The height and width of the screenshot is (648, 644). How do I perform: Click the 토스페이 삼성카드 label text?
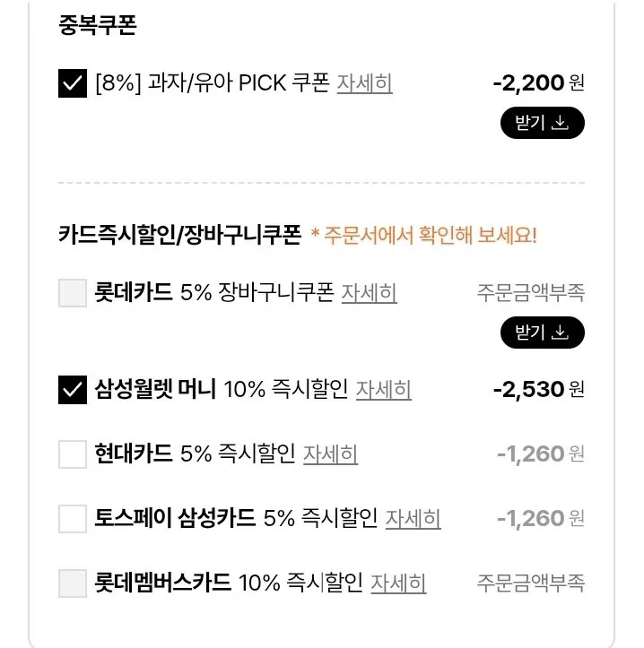[236, 519]
